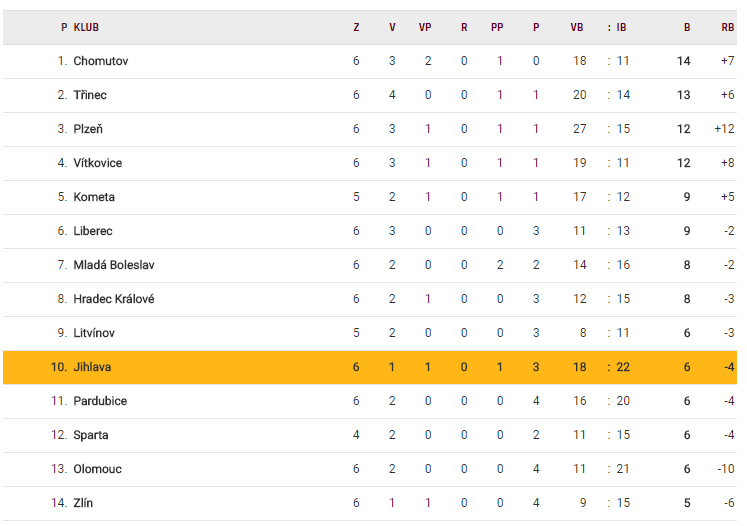The width and height of the screenshot is (747, 526).
Task: Sort by the B points column header
Action: pyautogui.click(x=687, y=27)
